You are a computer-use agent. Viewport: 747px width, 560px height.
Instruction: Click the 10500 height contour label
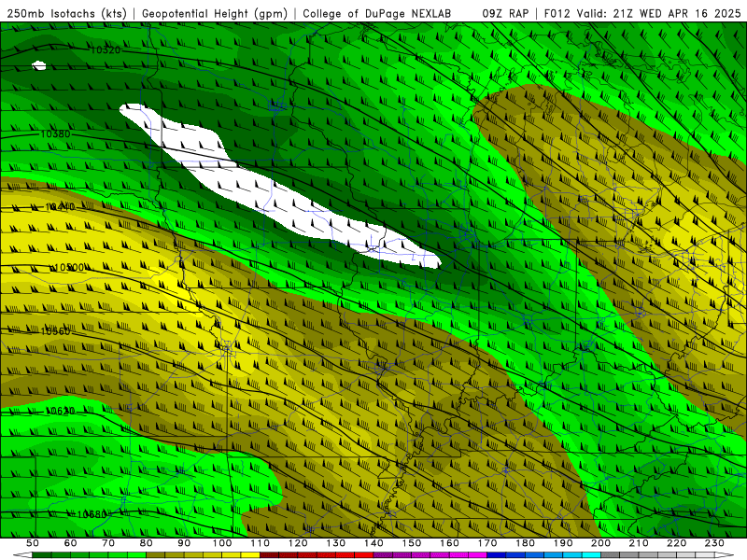(69, 268)
